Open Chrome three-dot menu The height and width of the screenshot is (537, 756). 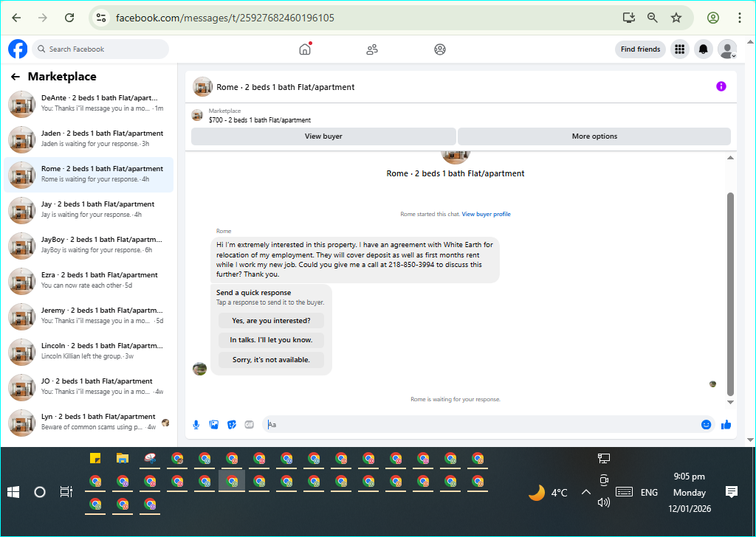click(740, 18)
